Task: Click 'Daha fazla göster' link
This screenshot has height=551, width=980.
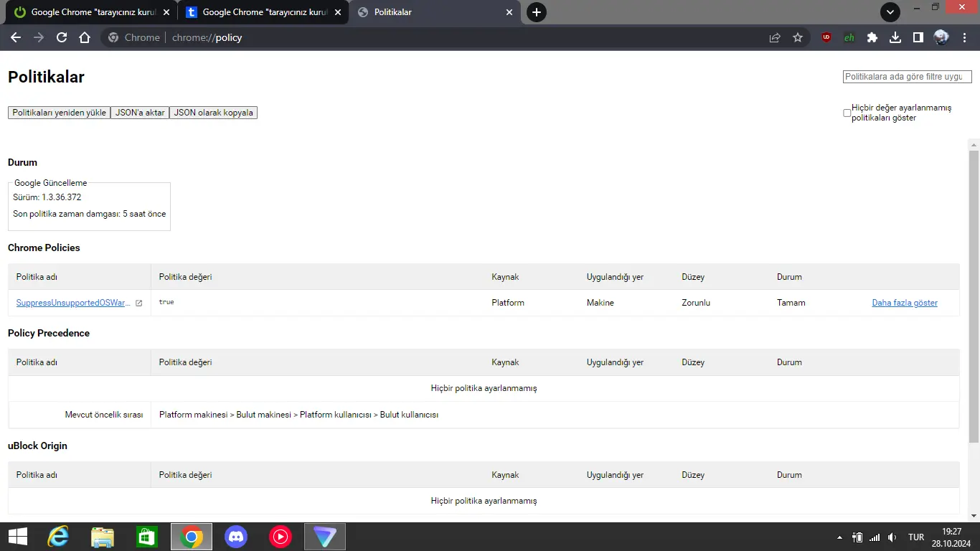Action: (905, 303)
